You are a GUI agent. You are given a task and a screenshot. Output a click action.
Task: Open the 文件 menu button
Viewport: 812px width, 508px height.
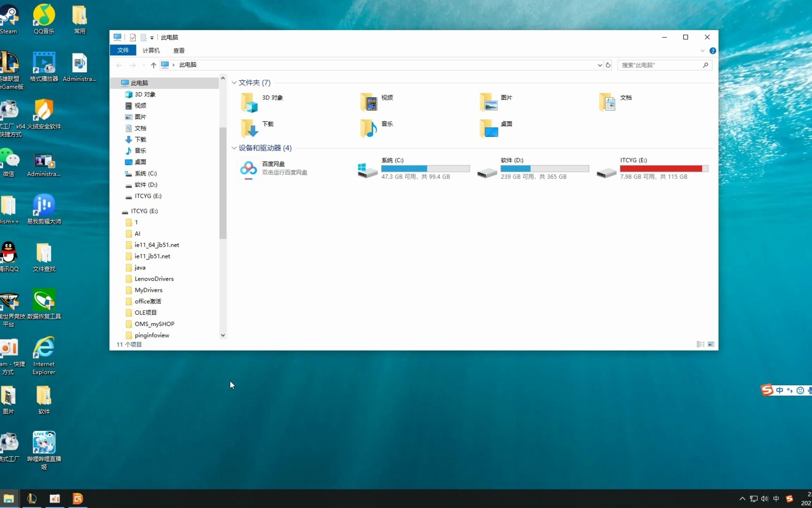[123, 50]
